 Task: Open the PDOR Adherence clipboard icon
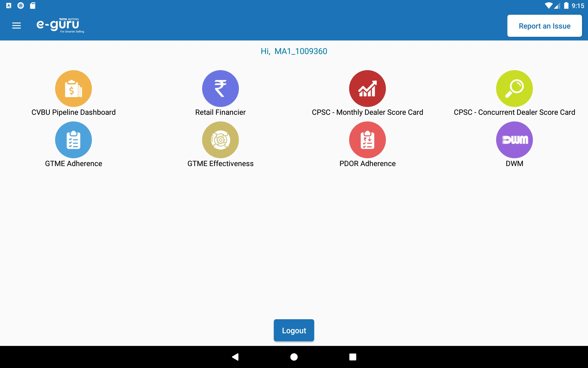pyautogui.click(x=367, y=140)
